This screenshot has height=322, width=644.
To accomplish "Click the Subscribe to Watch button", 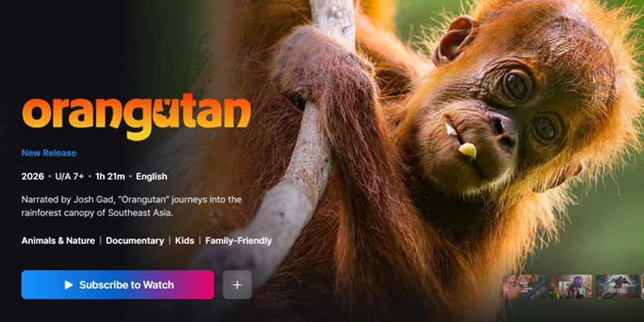I will pos(118,285).
